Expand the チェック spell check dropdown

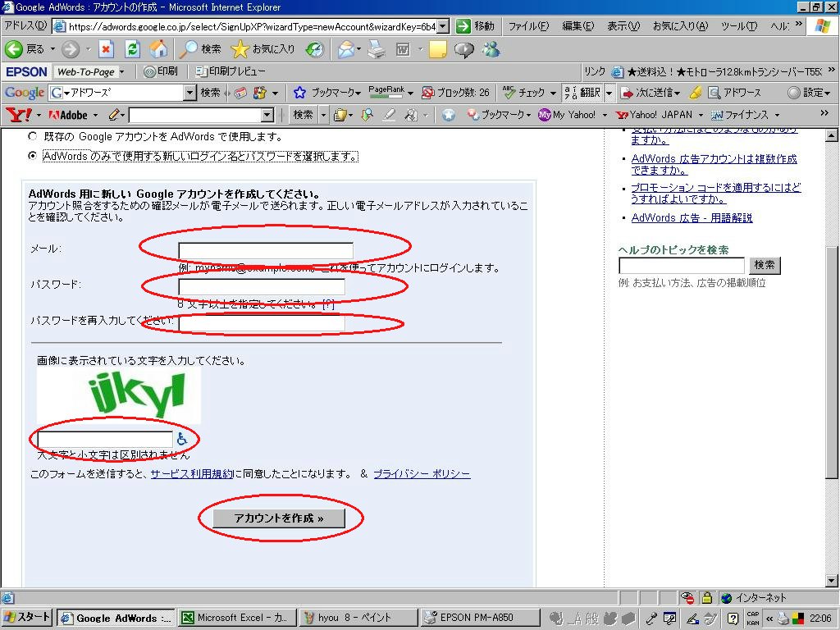point(554,94)
